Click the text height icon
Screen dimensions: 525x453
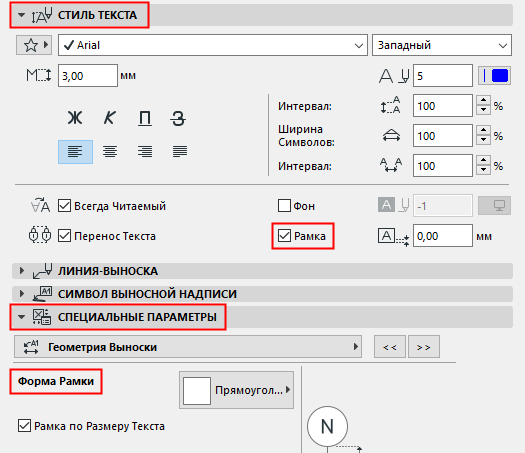39,75
